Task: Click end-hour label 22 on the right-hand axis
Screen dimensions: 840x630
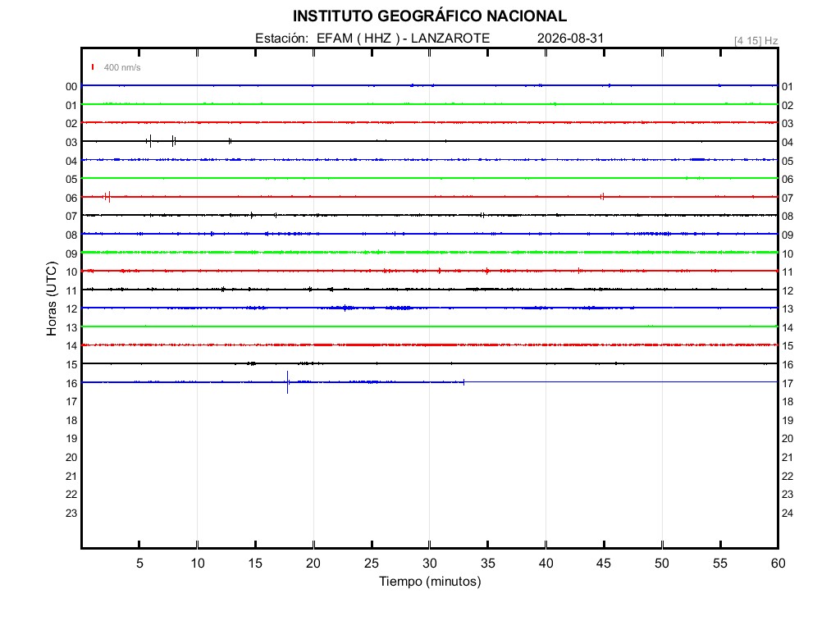Action: [x=787, y=477]
